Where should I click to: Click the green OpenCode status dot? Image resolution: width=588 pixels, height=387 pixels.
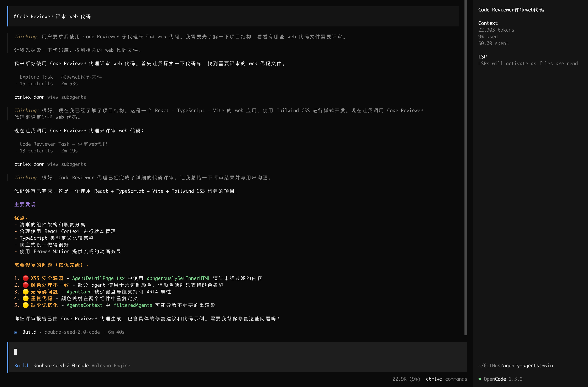click(479, 379)
